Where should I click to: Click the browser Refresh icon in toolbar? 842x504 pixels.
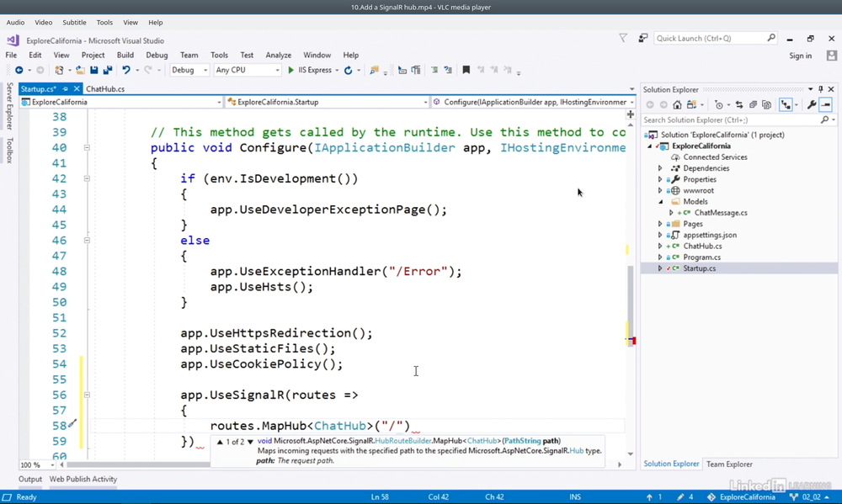point(348,71)
